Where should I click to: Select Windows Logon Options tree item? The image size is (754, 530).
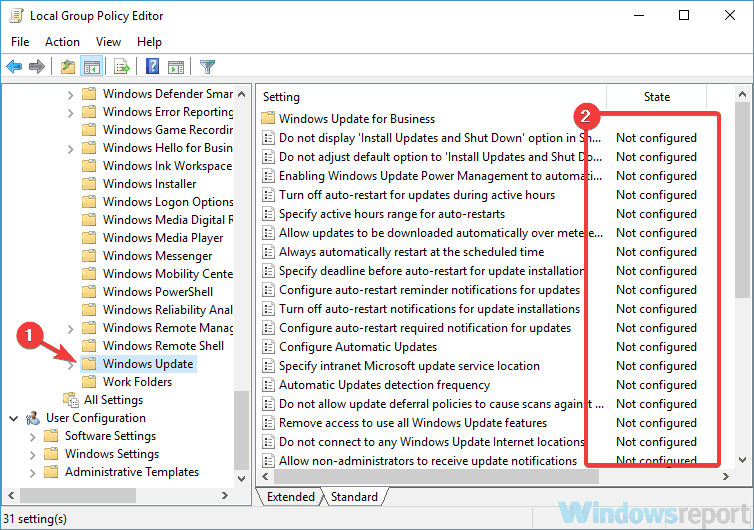pos(168,202)
